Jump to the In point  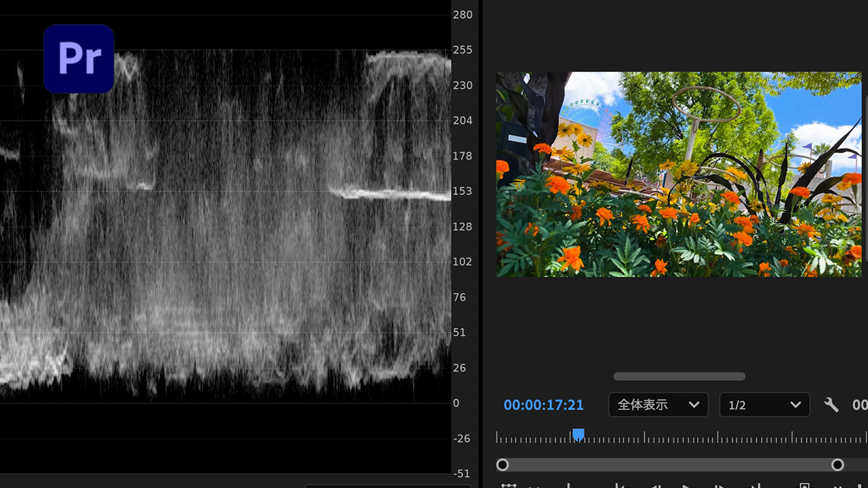[x=619, y=485]
